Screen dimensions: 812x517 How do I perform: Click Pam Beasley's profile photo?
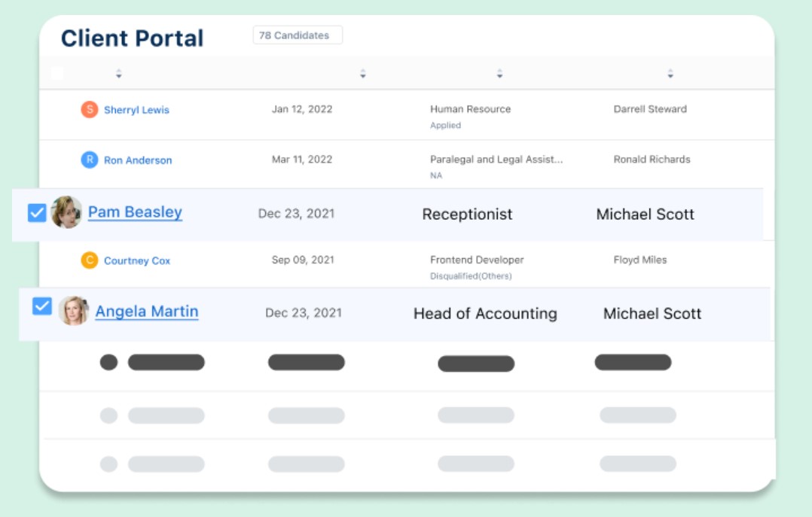66,213
